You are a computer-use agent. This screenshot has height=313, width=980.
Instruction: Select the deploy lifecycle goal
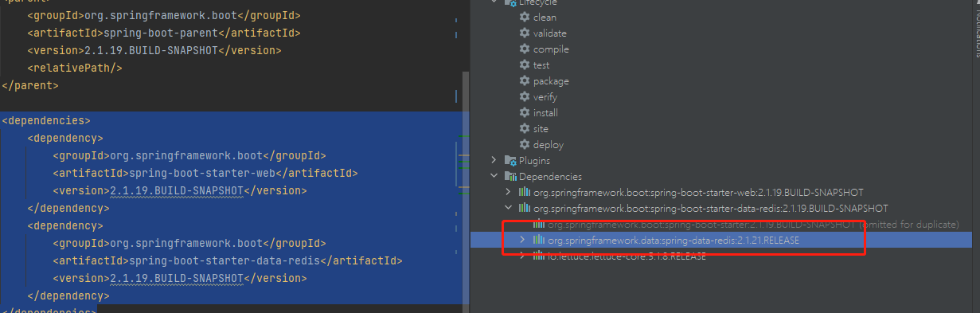pos(549,144)
